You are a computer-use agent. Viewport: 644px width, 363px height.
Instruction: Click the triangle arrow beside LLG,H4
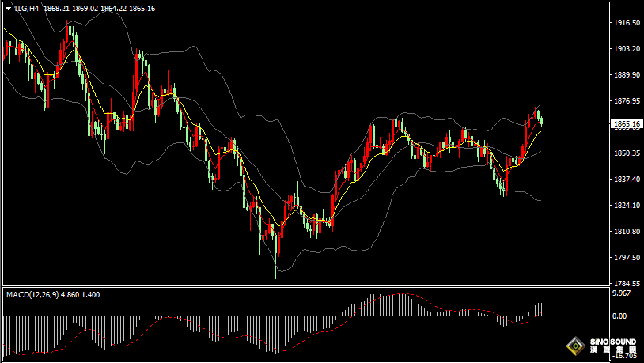tap(8, 9)
